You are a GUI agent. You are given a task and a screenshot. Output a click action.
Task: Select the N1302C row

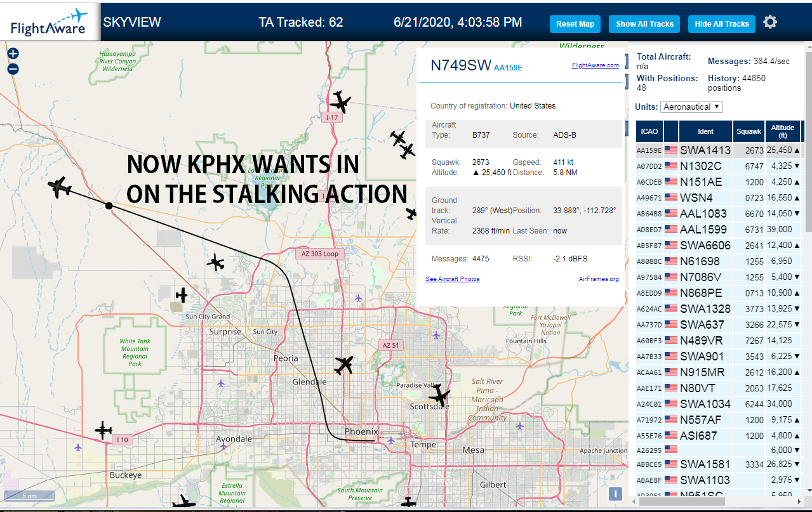[x=719, y=166]
